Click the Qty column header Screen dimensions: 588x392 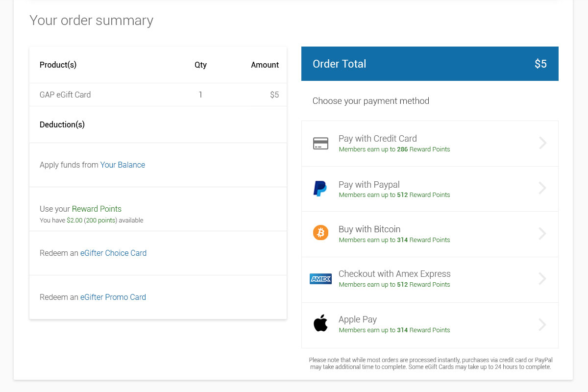[x=200, y=65]
